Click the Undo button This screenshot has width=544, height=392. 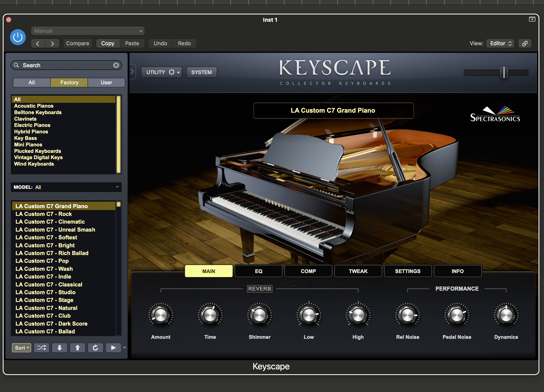point(160,43)
